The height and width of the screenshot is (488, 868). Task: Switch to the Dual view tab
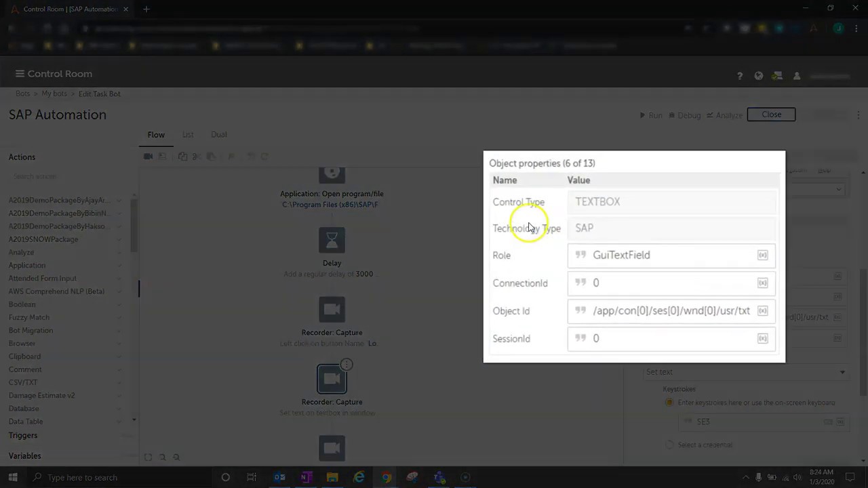218,135
